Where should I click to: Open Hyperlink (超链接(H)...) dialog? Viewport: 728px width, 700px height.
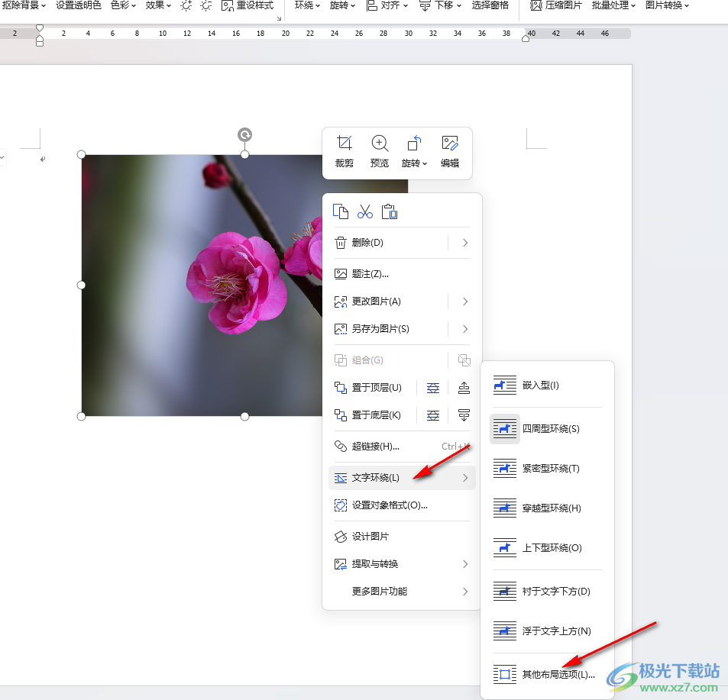402,447
